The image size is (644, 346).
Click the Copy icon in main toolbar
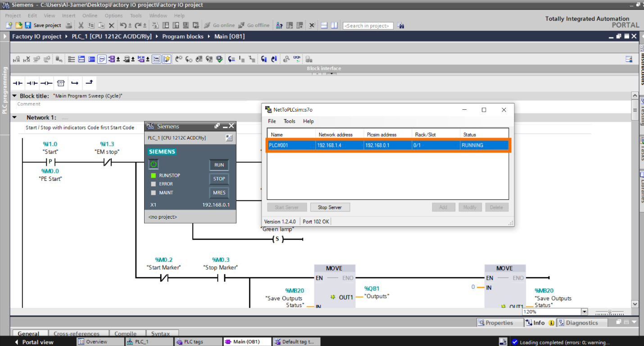tap(91, 26)
